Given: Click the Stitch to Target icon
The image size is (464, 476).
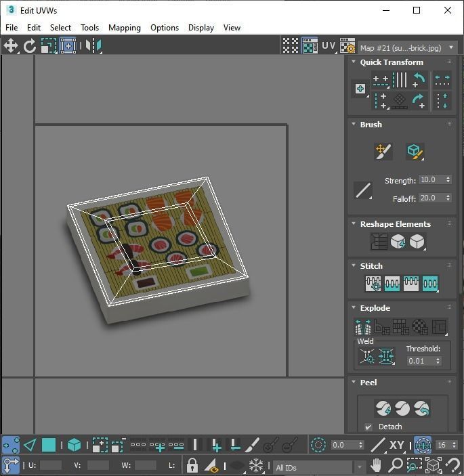Looking at the screenshot, I should coord(373,284).
